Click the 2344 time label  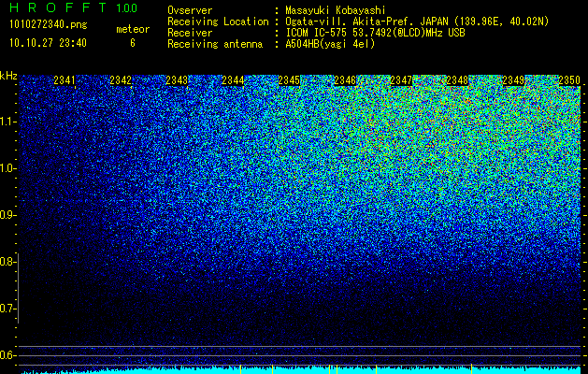(233, 80)
